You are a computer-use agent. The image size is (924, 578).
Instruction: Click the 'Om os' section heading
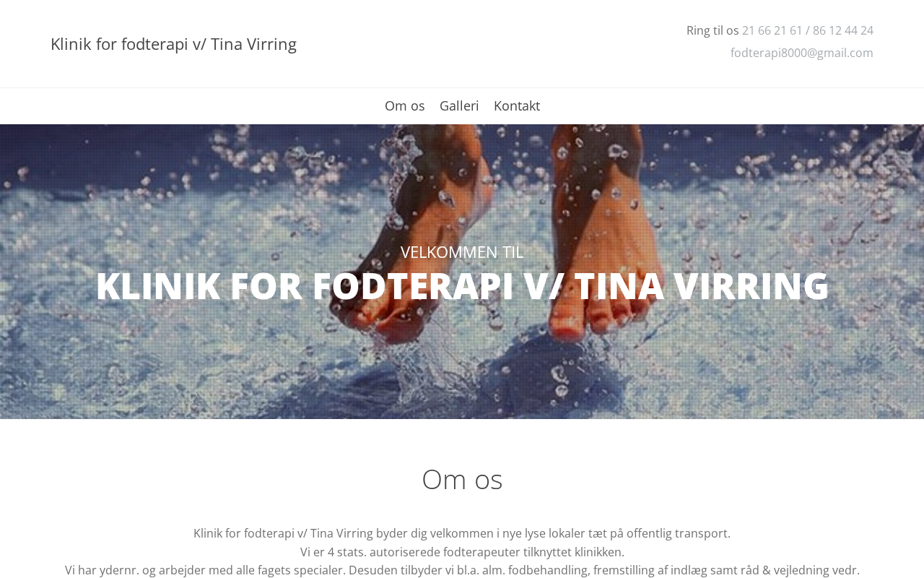pos(462,479)
